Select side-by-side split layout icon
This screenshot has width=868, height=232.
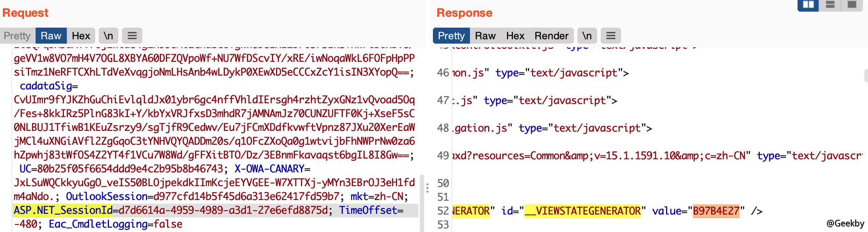tap(808, 5)
